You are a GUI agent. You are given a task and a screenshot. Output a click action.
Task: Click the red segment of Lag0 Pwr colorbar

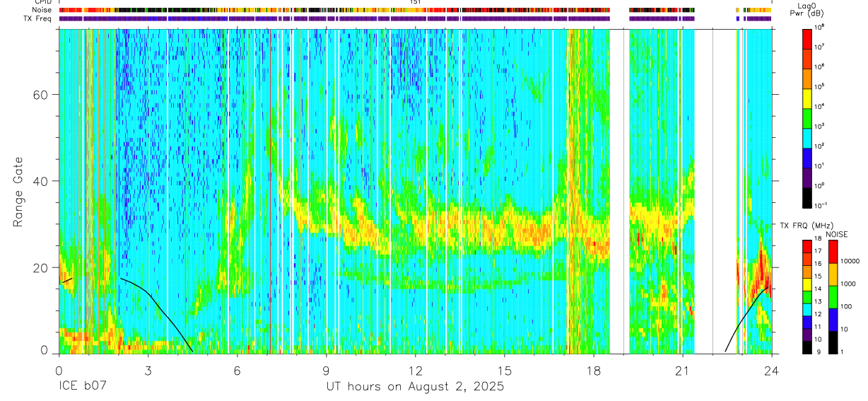(807, 39)
